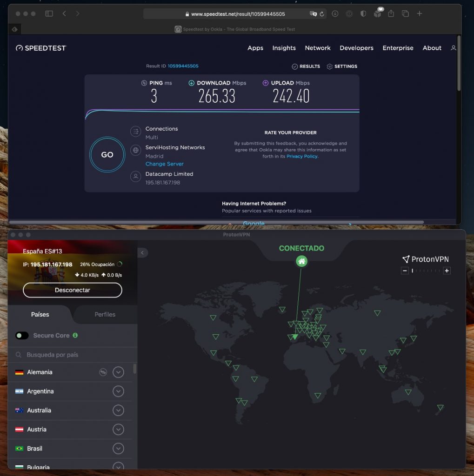This screenshot has height=476, width=474.
Task: Toggle the Secure Core switch
Action: (x=22, y=336)
